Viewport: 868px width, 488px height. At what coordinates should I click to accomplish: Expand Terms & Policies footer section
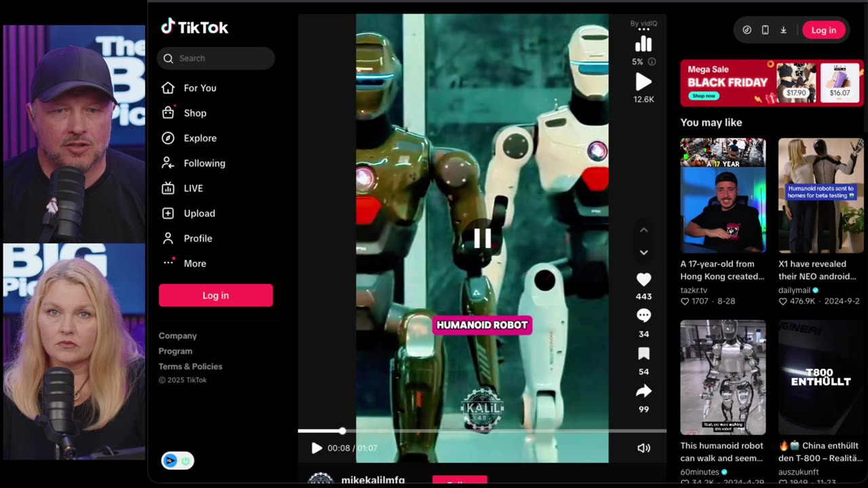pyautogui.click(x=191, y=367)
